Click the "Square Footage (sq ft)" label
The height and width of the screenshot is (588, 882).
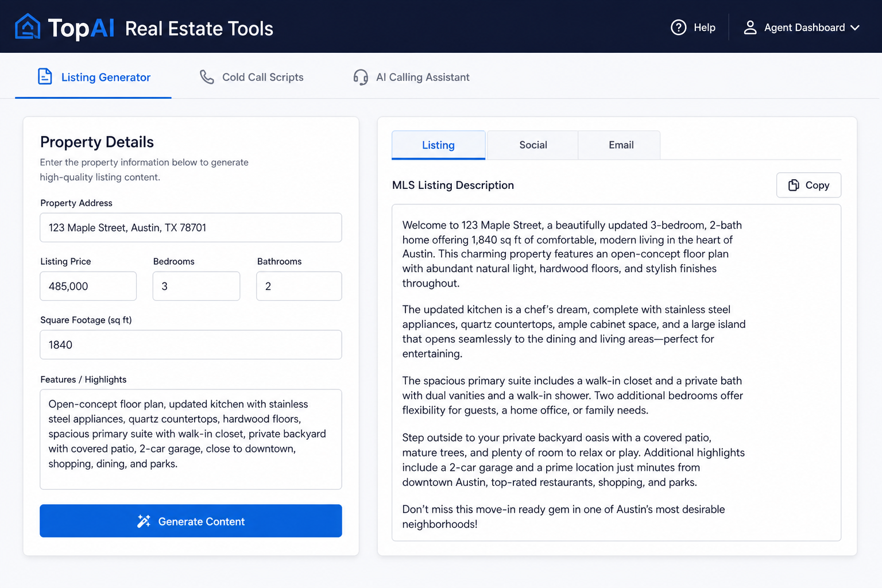click(x=86, y=320)
